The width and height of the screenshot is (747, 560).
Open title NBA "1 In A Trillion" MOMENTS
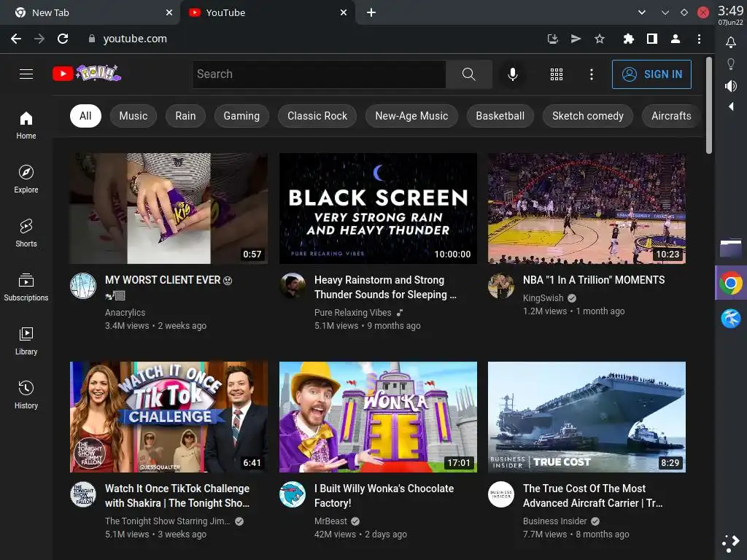pos(594,280)
